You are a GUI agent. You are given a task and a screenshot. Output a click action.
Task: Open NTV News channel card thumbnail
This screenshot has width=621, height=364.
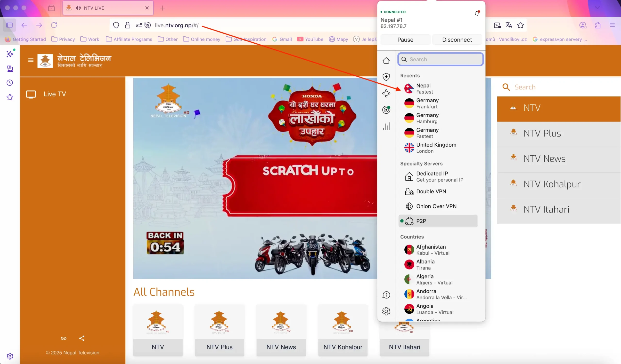[281, 330]
